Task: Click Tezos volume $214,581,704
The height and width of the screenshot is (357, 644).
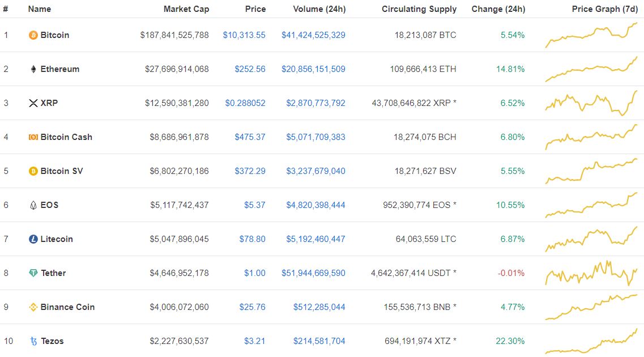Action: click(319, 341)
